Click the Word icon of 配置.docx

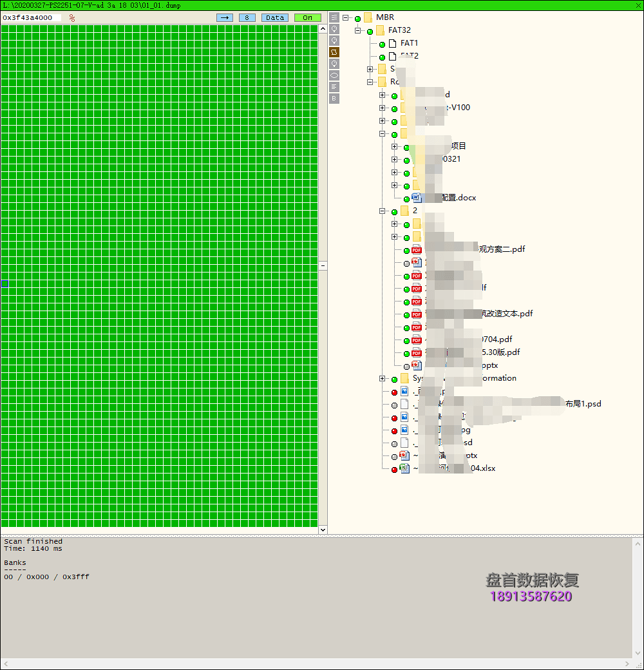point(417,198)
